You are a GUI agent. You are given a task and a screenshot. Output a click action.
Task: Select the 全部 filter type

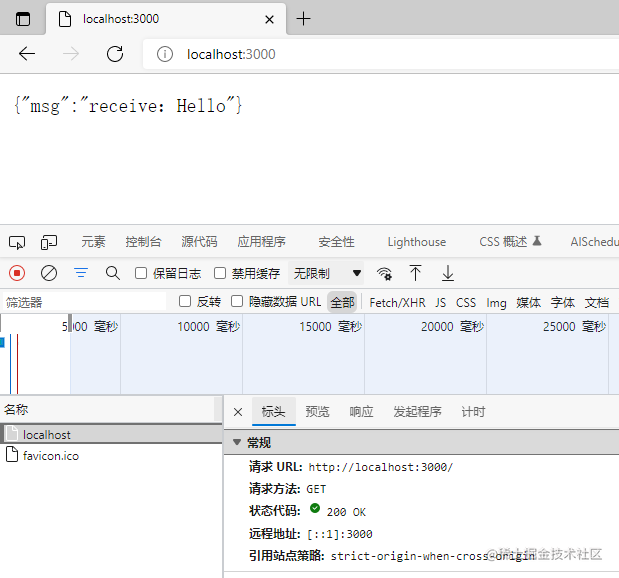click(x=342, y=302)
